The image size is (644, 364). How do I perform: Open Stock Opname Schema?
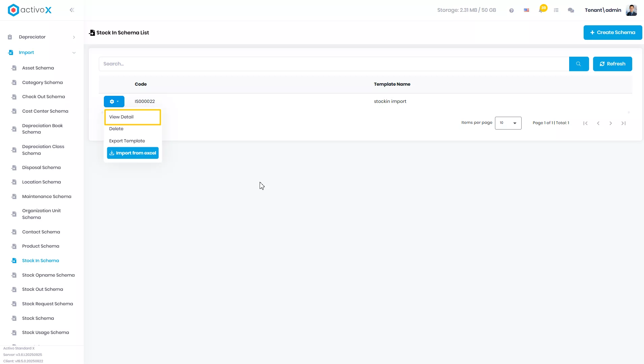click(x=48, y=275)
